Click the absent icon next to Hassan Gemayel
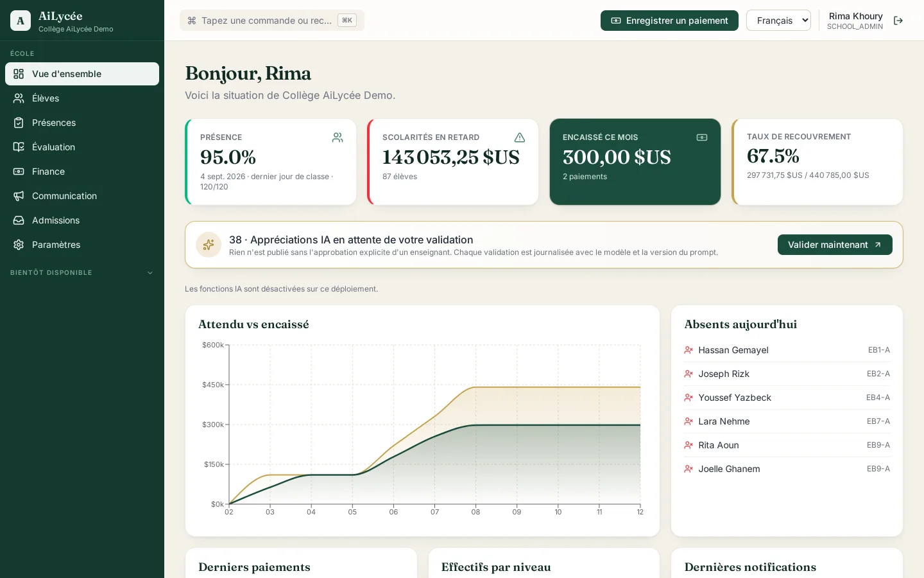 point(689,350)
